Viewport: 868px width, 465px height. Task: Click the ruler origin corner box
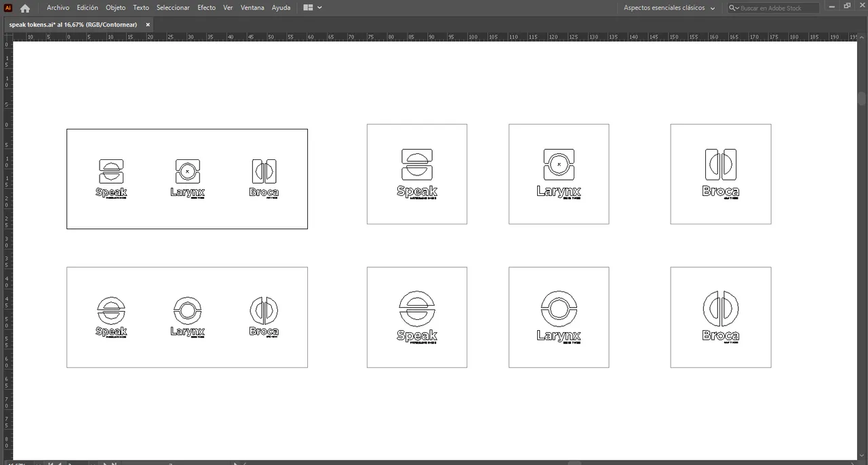7,37
